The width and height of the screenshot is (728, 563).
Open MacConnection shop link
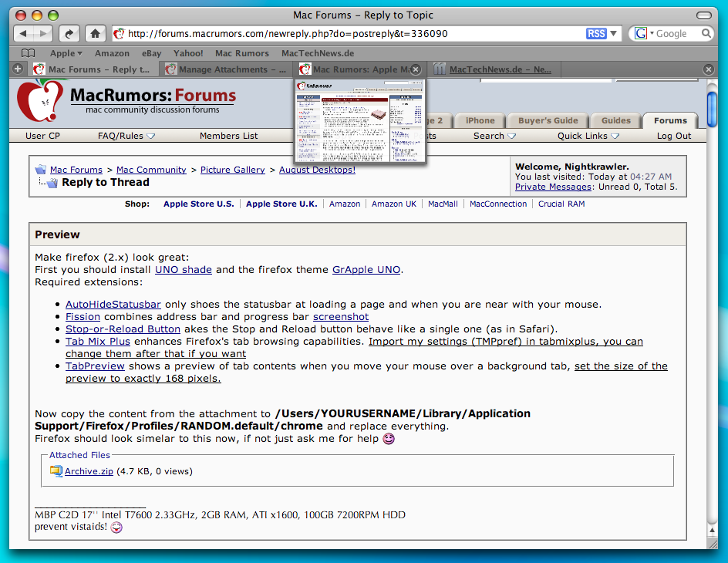coord(497,204)
